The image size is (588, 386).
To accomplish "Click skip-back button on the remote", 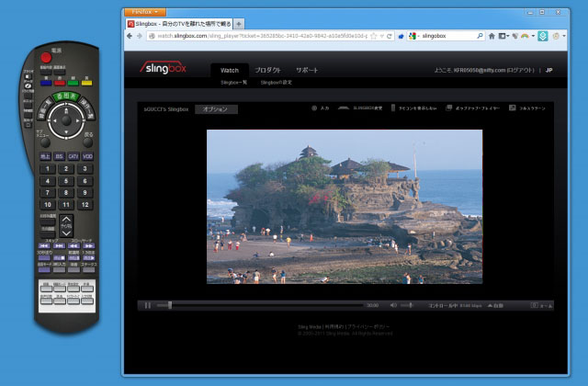I will [44, 246].
